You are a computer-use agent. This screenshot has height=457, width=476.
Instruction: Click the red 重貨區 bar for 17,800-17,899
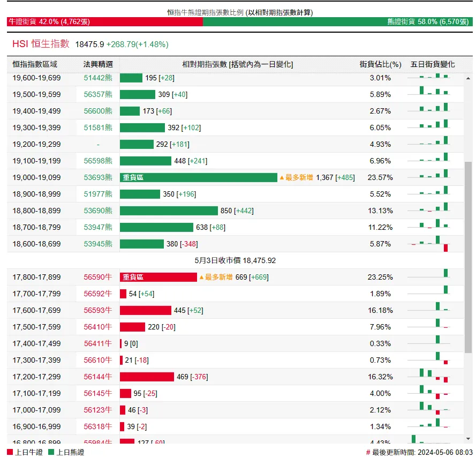point(158,277)
